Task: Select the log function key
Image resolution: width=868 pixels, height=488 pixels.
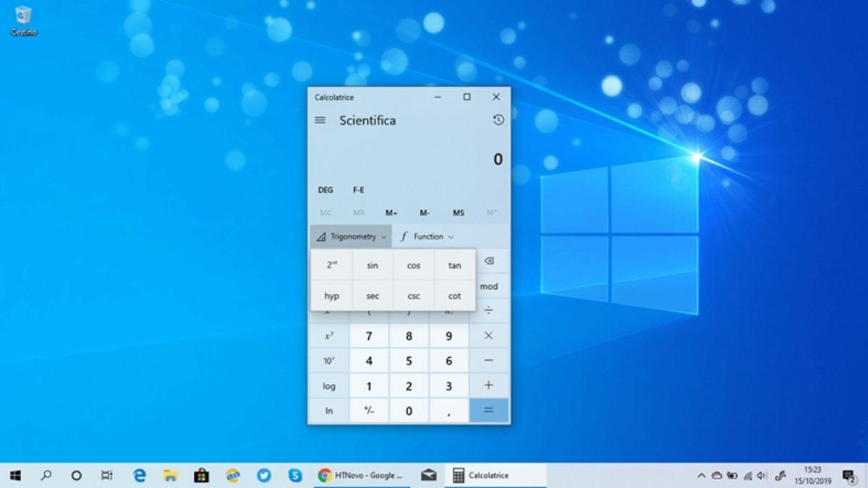Action: point(328,385)
